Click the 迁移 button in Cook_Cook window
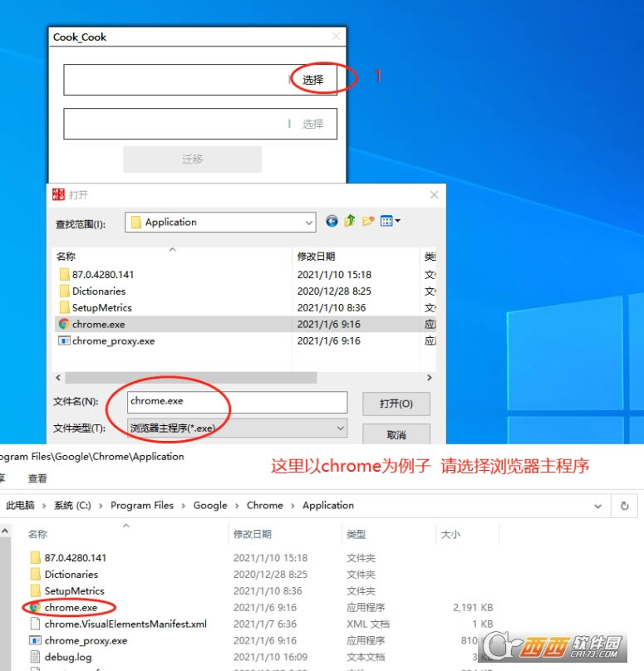This screenshot has height=671, width=644. tap(192, 159)
